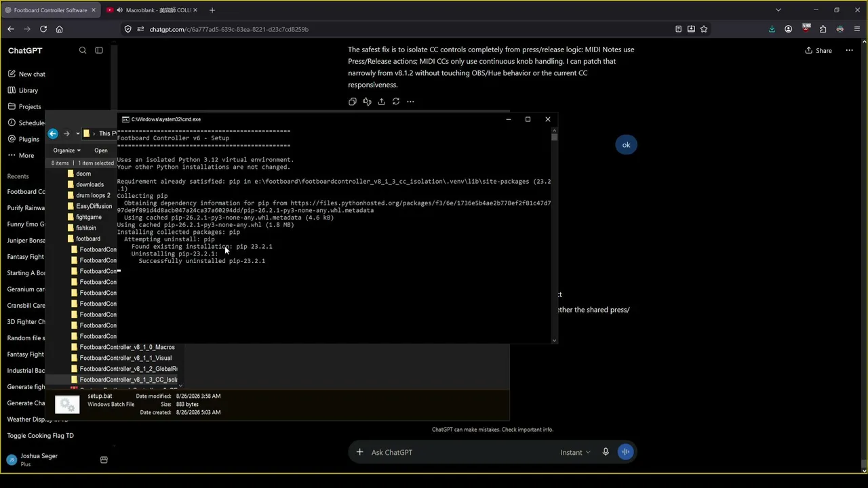Click the ok message bubble in chat

[626, 144]
